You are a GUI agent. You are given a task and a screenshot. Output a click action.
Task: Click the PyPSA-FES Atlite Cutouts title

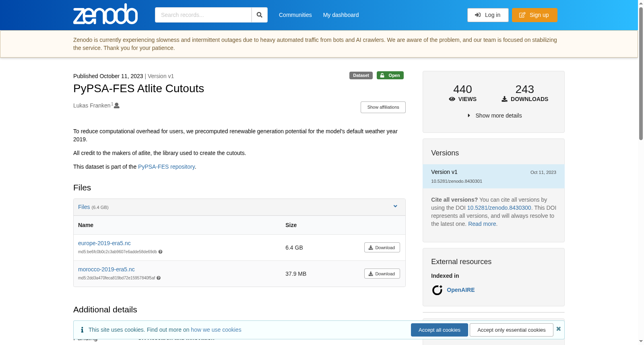pos(138,89)
